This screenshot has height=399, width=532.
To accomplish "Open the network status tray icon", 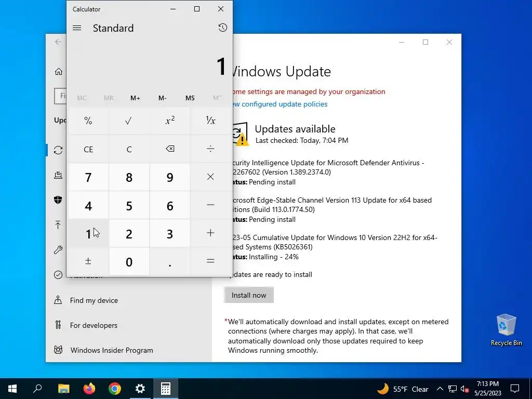I will pyautogui.click(x=453, y=389).
